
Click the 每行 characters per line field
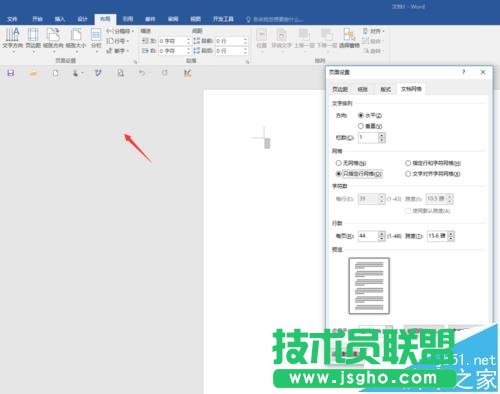pyautogui.click(x=368, y=199)
